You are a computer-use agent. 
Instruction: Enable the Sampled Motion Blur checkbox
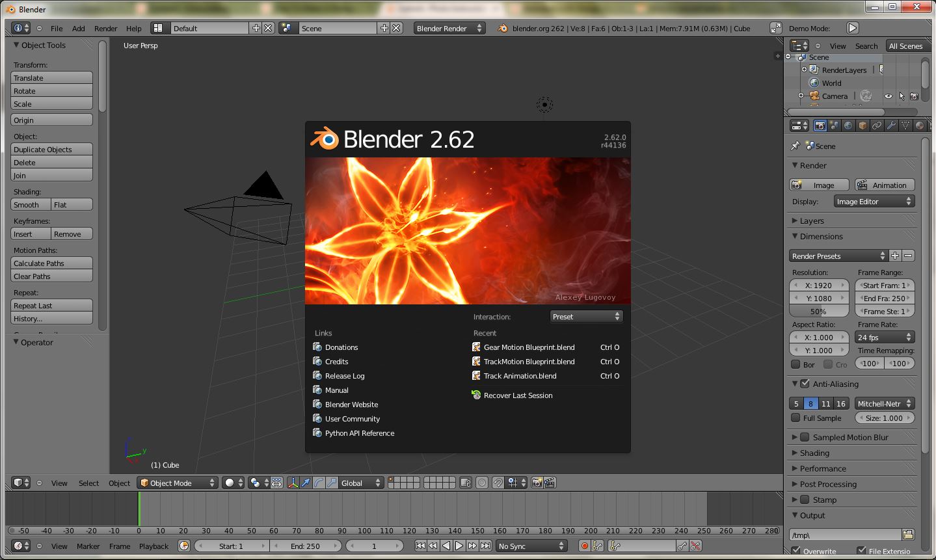tap(805, 437)
